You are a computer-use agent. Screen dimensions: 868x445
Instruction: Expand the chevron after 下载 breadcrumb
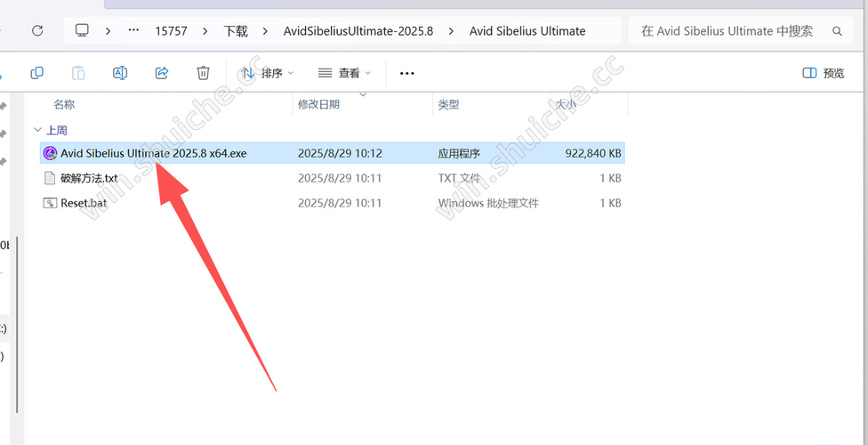click(x=266, y=31)
